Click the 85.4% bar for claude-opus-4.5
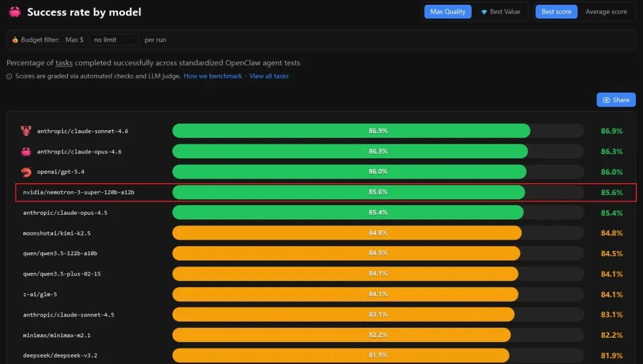This screenshot has width=643, height=364. pyautogui.click(x=348, y=212)
